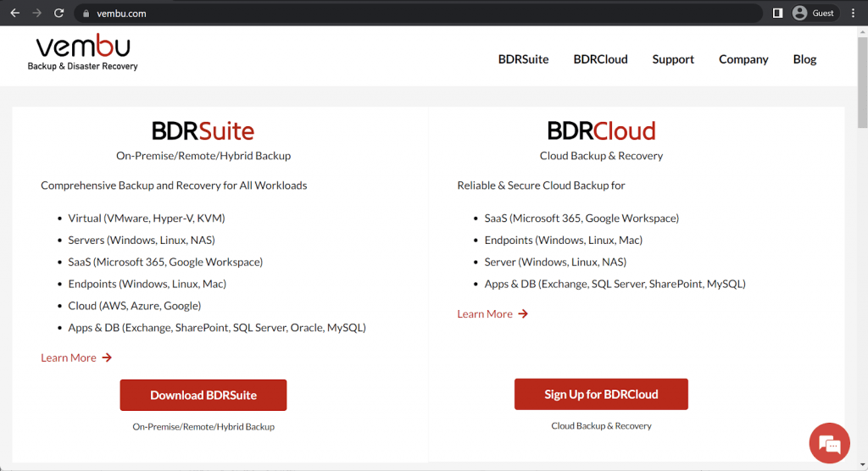Viewport: 868px width, 471px height.
Task: Click the padlock site info icon
Action: pos(86,14)
